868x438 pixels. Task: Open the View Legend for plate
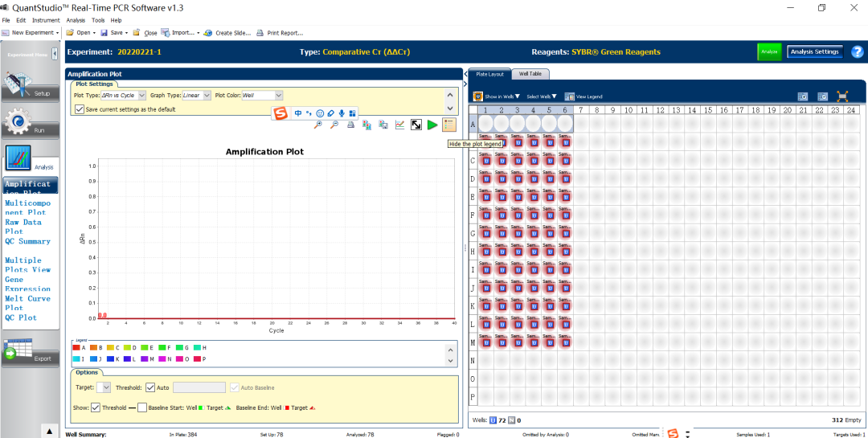[x=583, y=96]
